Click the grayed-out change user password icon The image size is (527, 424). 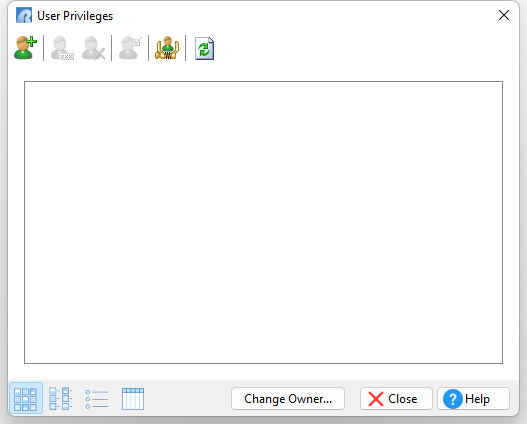[x=62, y=48]
